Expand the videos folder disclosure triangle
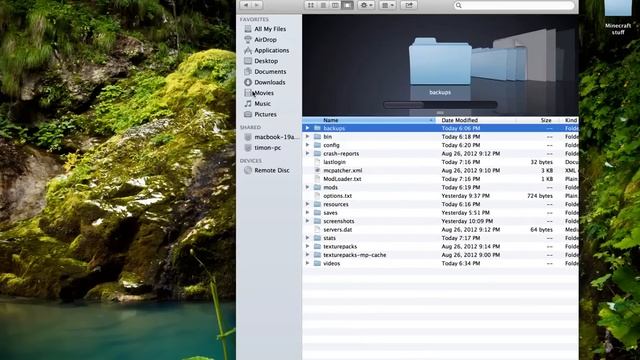640x360 pixels. [308, 263]
